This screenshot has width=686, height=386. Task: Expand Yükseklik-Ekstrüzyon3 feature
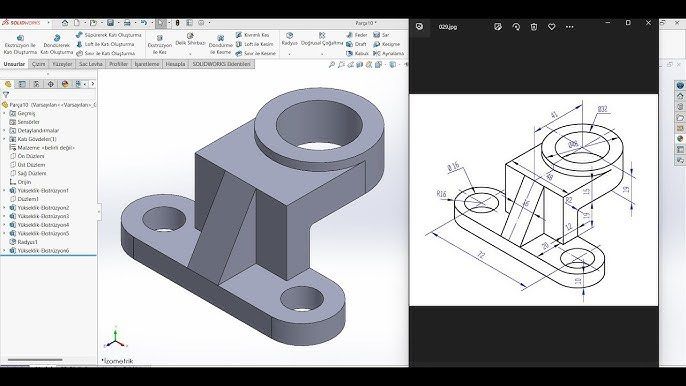(4, 216)
